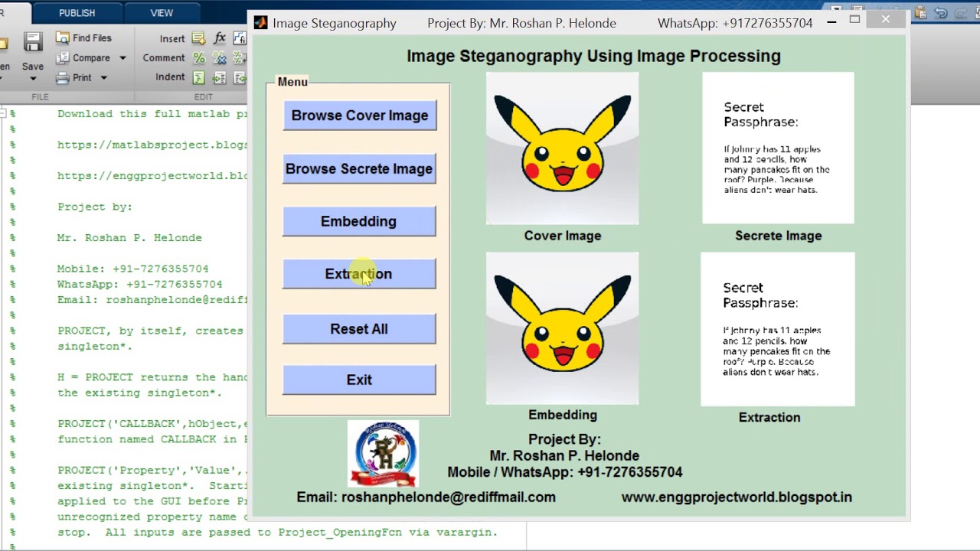980x551 pixels.
Task: Click Find Files in MATLAB toolbar
Action: [83, 38]
